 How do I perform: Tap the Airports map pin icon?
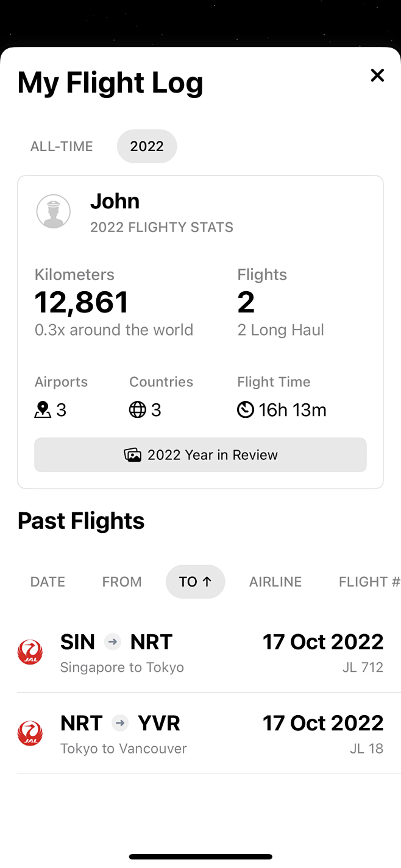43,410
